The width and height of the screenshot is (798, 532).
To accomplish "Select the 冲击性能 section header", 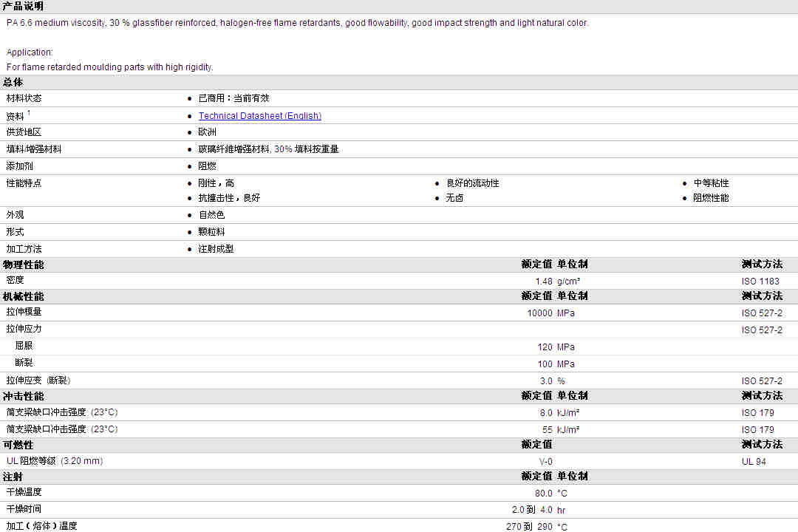I will pos(23,396).
